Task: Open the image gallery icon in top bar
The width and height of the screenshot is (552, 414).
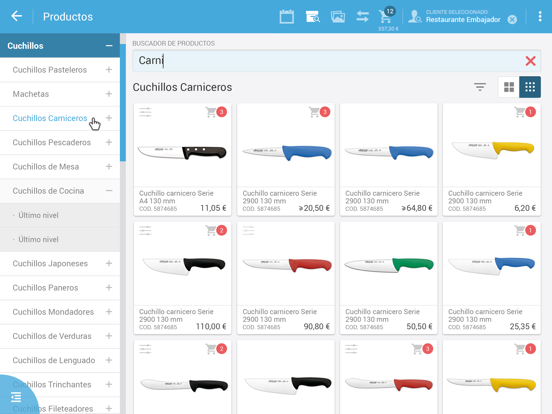Action: coord(338,17)
